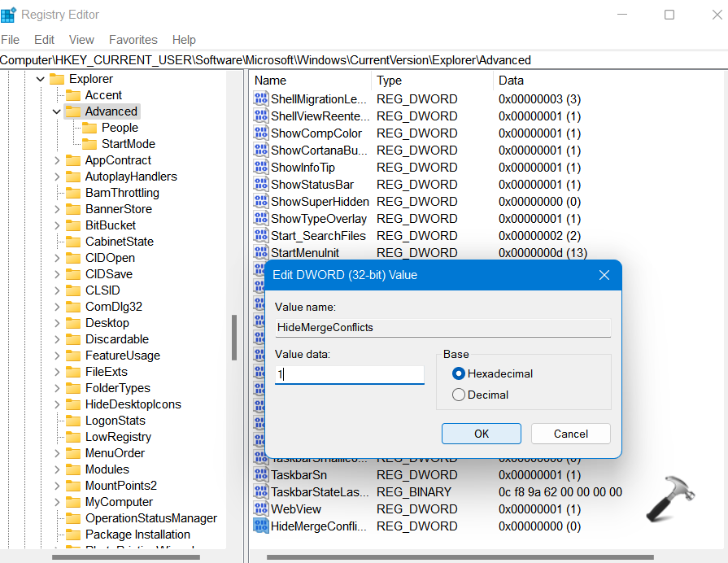Cancel the Edit DWORD dialog
728x563 pixels.
[x=570, y=434]
